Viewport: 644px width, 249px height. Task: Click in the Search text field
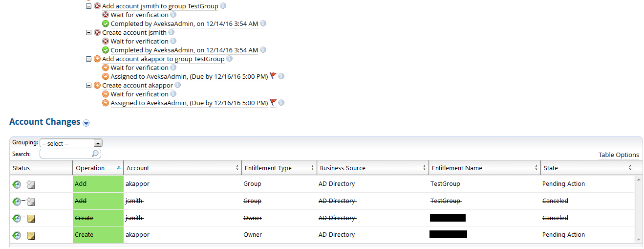click(65, 154)
